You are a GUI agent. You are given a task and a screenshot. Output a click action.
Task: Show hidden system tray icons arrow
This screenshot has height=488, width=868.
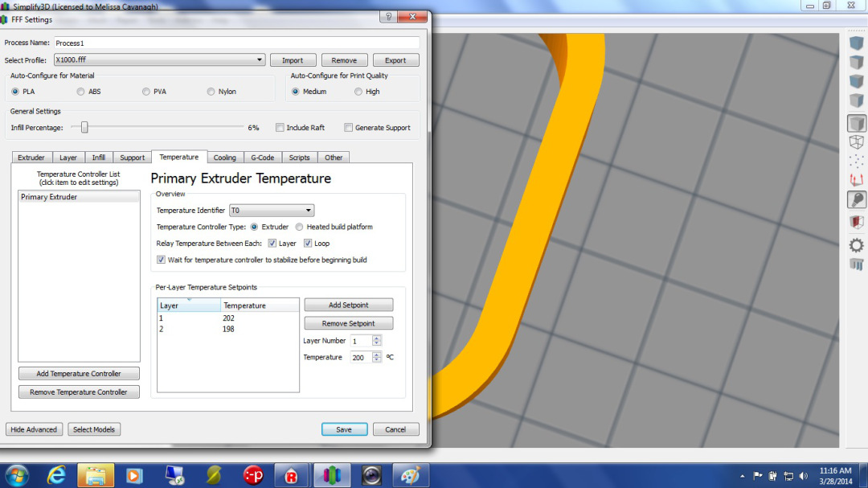pyautogui.click(x=742, y=476)
